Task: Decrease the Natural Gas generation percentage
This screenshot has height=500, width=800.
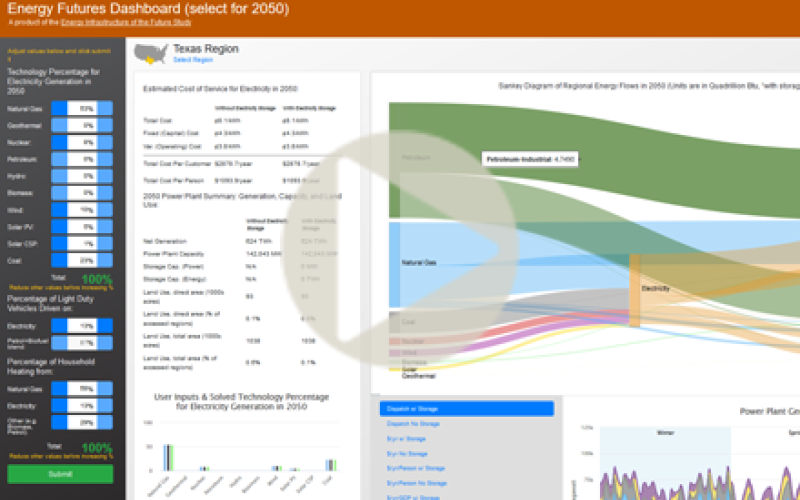Action: [x=60, y=108]
